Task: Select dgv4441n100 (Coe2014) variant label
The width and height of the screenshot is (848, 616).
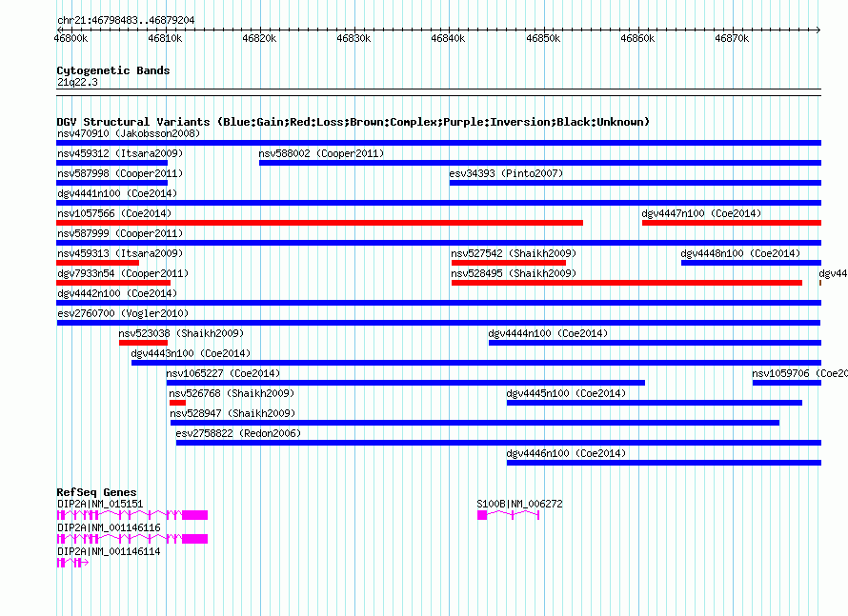Action: (x=117, y=193)
